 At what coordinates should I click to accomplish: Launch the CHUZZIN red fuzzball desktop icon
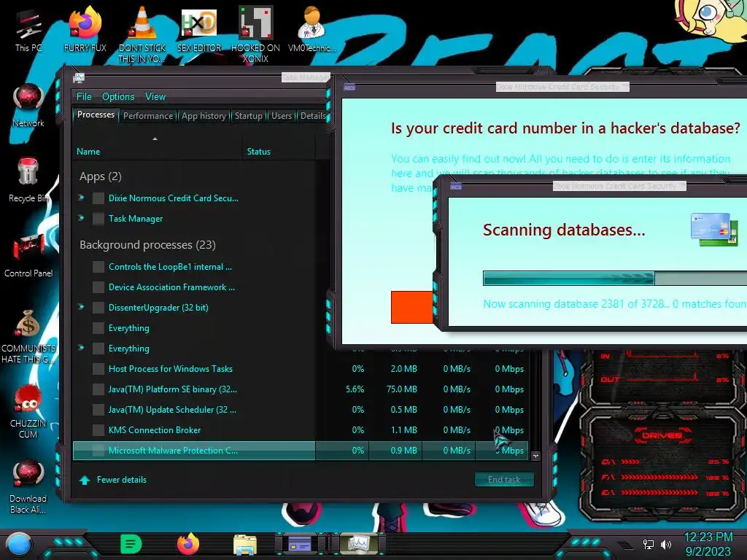click(x=28, y=411)
